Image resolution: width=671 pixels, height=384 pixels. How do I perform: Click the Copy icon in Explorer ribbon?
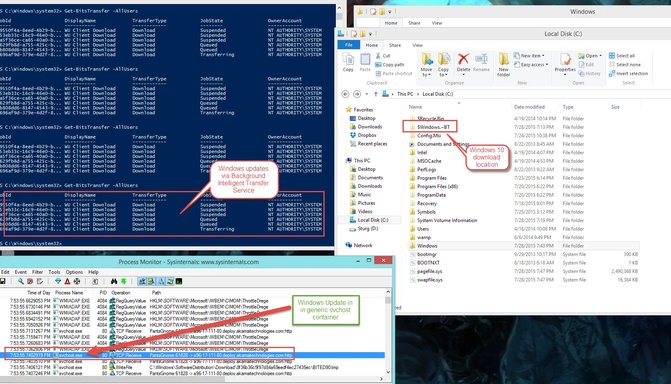(x=348, y=63)
